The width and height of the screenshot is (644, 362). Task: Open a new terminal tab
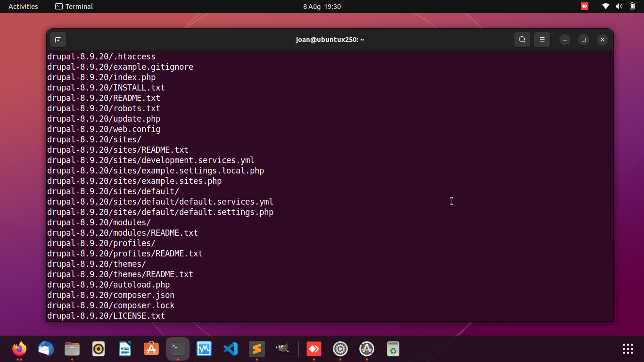[x=58, y=40]
